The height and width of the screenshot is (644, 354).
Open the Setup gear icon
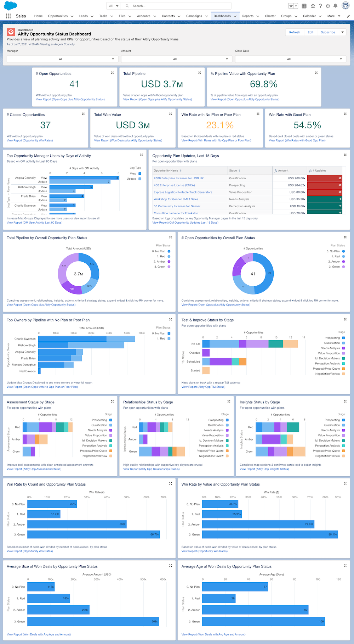click(328, 6)
